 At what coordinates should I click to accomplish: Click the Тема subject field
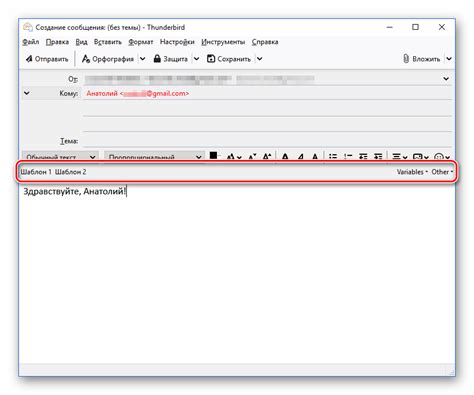tap(267, 141)
